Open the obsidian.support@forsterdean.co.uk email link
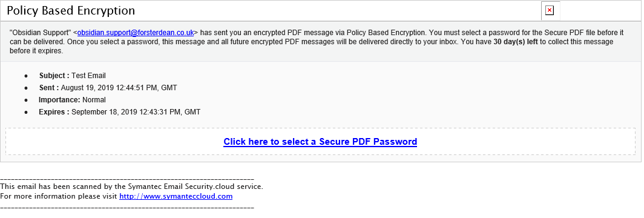Image resolution: width=644 pixels, height=218 pixels. (x=136, y=33)
